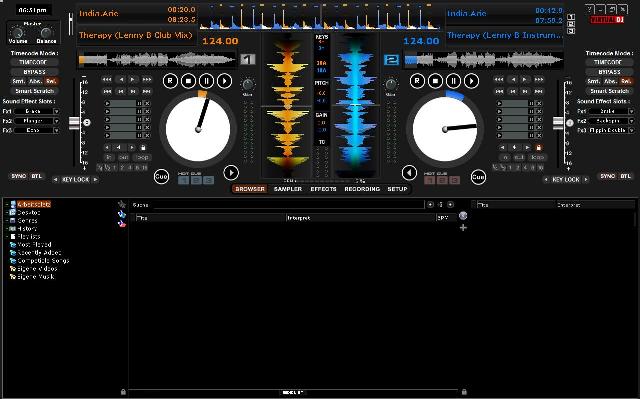Image resolution: width=640 pixels, height=399 pixels.
Task: Pause the right deck
Action: pos(453,81)
